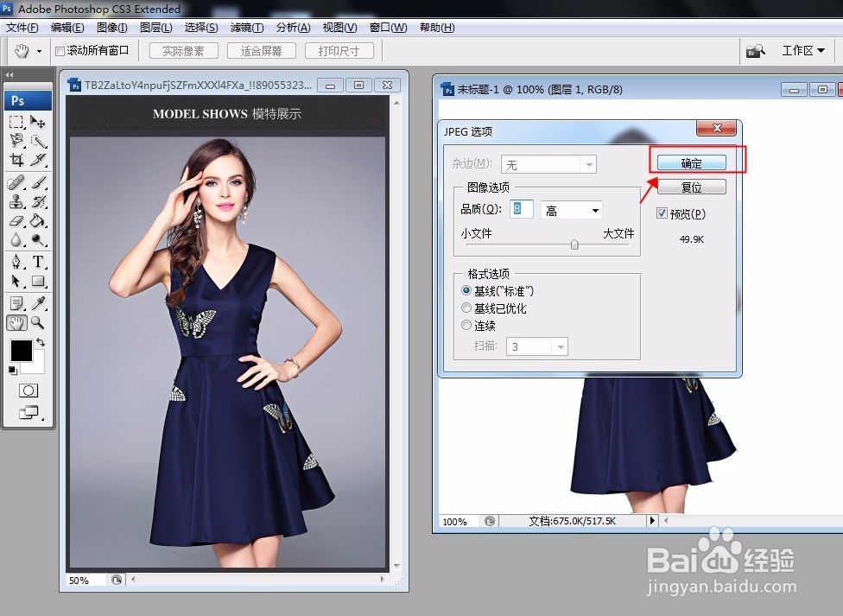Click Print Size button
This screenshot has width=843, height=616.
point(339,51)
